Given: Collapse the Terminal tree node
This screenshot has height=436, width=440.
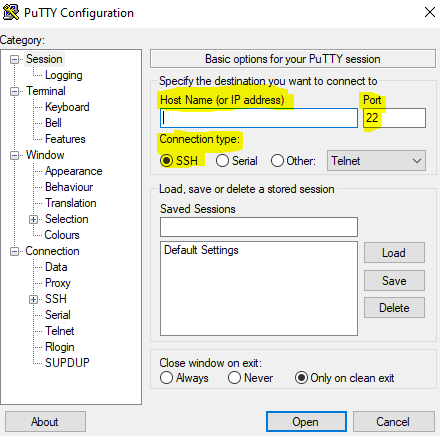Looking at the screenshot, I should pos(14,91).
